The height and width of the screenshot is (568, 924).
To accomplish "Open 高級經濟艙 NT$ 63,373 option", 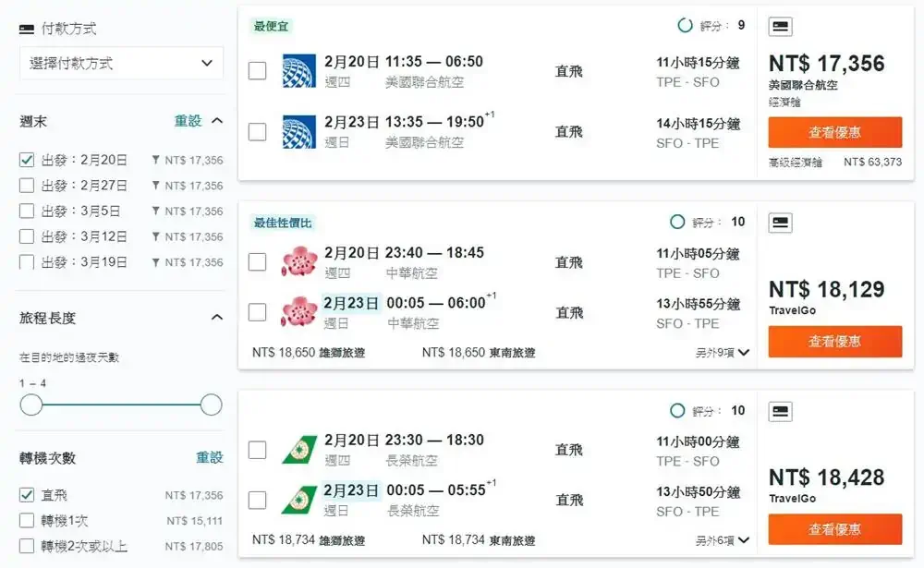I will click(x=835, y=162).
